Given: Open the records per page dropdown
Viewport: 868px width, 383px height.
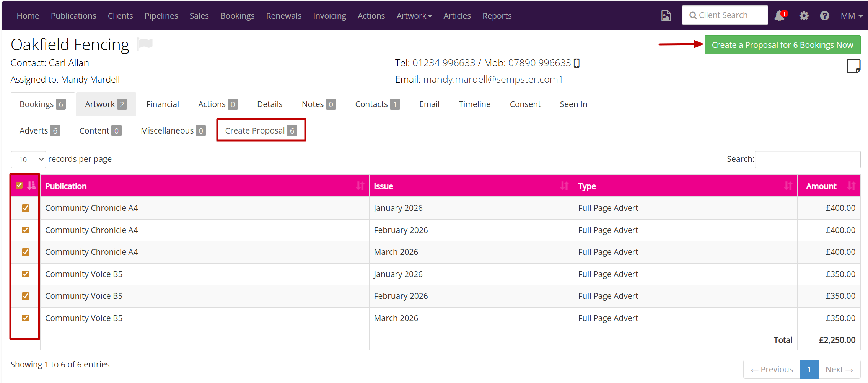Looking at the screenshot, I should point(28,159).
